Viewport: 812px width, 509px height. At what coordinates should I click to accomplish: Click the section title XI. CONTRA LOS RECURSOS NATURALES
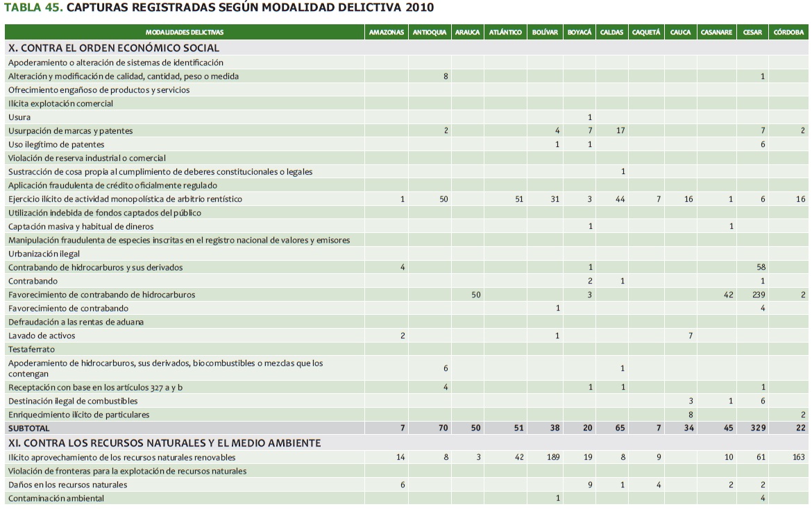pyautogui.click(x=164, y=442)
